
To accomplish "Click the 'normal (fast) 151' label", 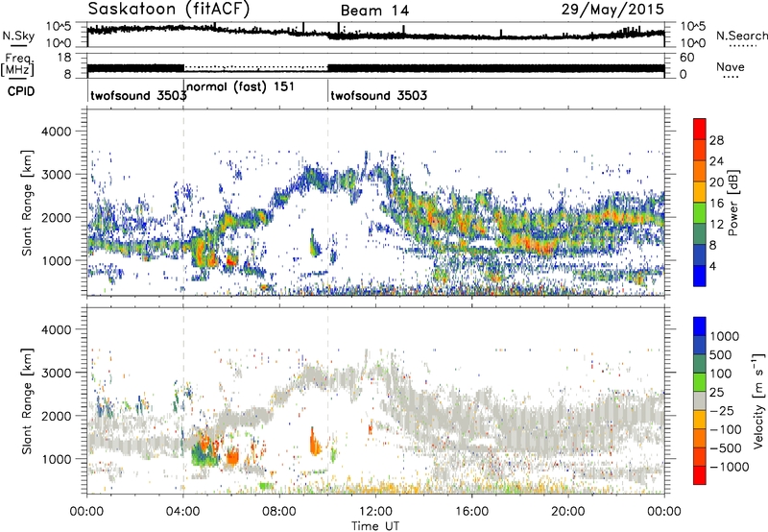I will point(241,86).
